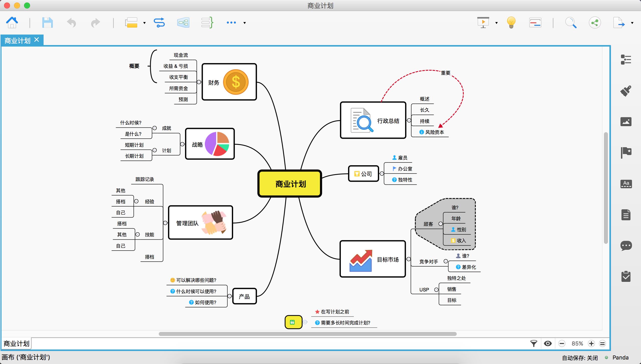Insert a new topic with yellow topic icon
Viewport: 641px width, 364px height.
click(131, 23)
